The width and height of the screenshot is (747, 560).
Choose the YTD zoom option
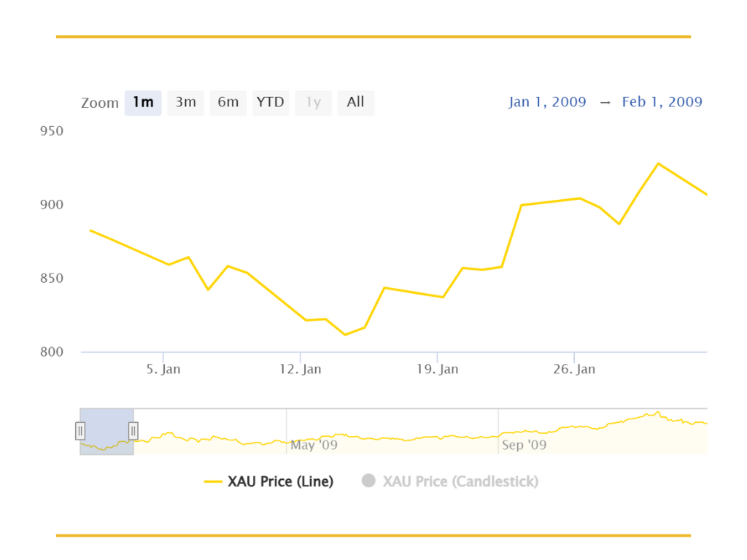(x=271, y=103)
